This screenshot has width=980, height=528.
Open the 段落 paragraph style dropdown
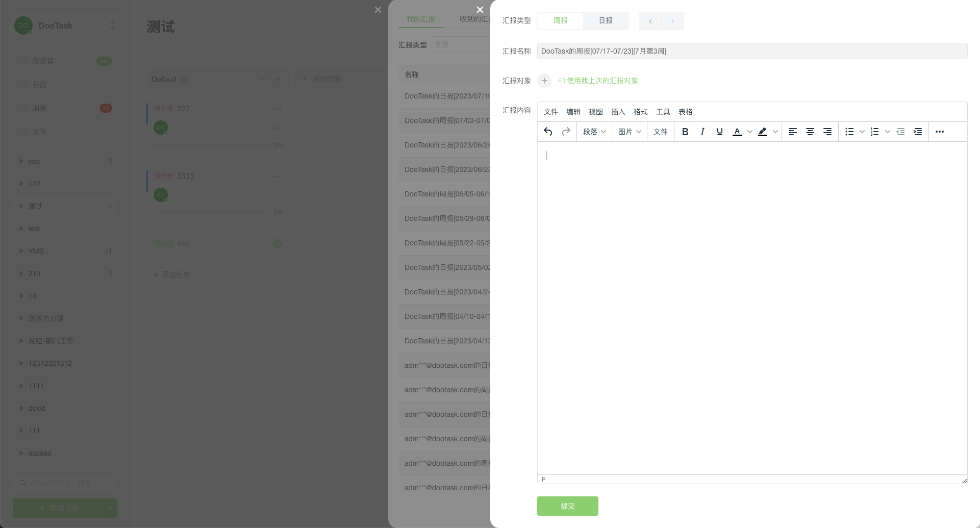pyautogui.click(x=594, y=132)
